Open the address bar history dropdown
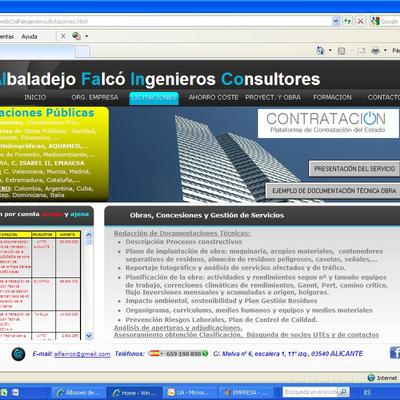Viewport: 400px width, 400px height. tap(336, 21)
